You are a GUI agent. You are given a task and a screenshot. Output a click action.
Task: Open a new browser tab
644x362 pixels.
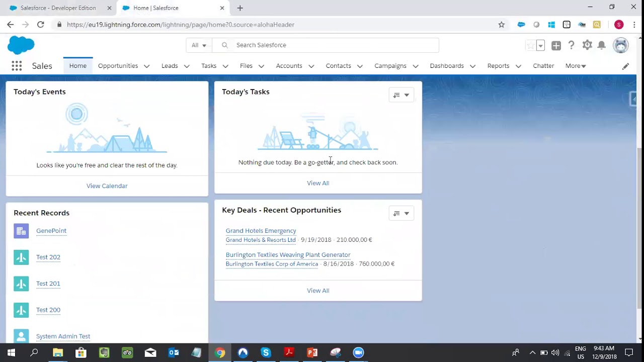click(x=240, y=8)
